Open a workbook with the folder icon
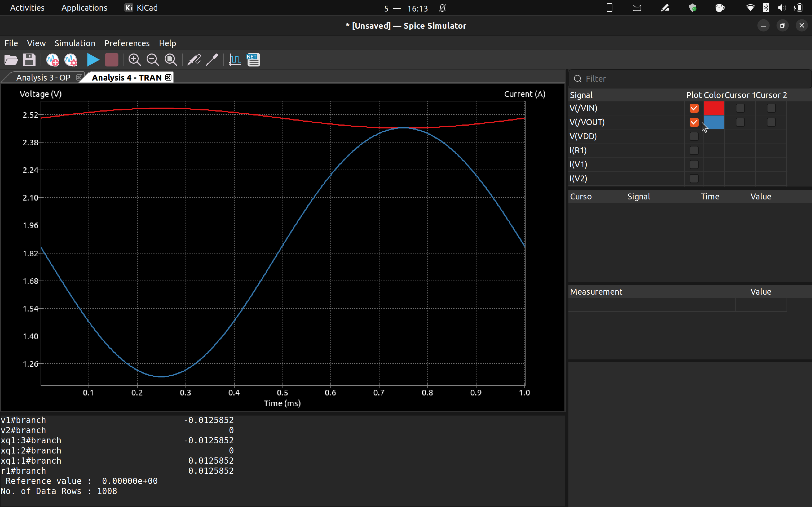The height and width of the screenshot is (507, 812). tap(11, 60)
